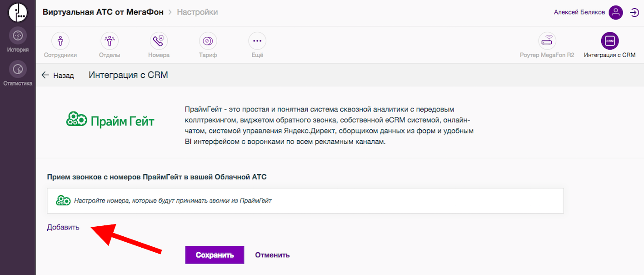The image size is (644, 275).
Task: Open the Отделы settings icon
Action: pos(110,41)
